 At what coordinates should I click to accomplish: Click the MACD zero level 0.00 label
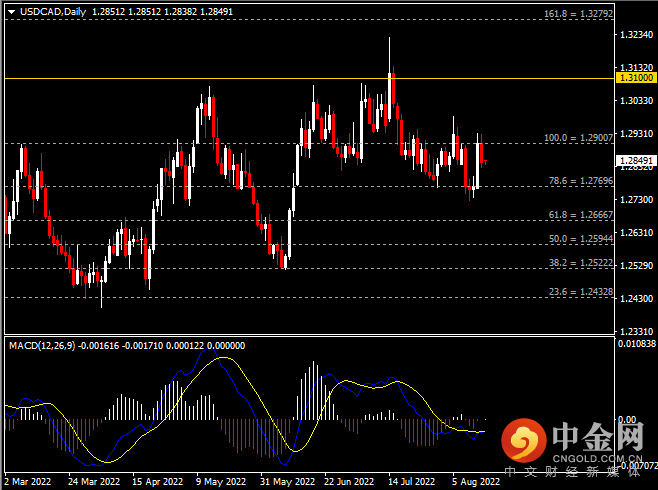[627, 420]
